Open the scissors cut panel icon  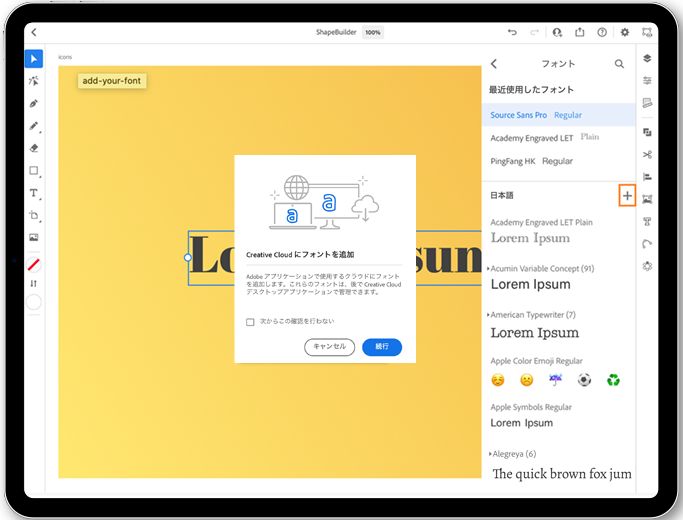coord(647,155)
